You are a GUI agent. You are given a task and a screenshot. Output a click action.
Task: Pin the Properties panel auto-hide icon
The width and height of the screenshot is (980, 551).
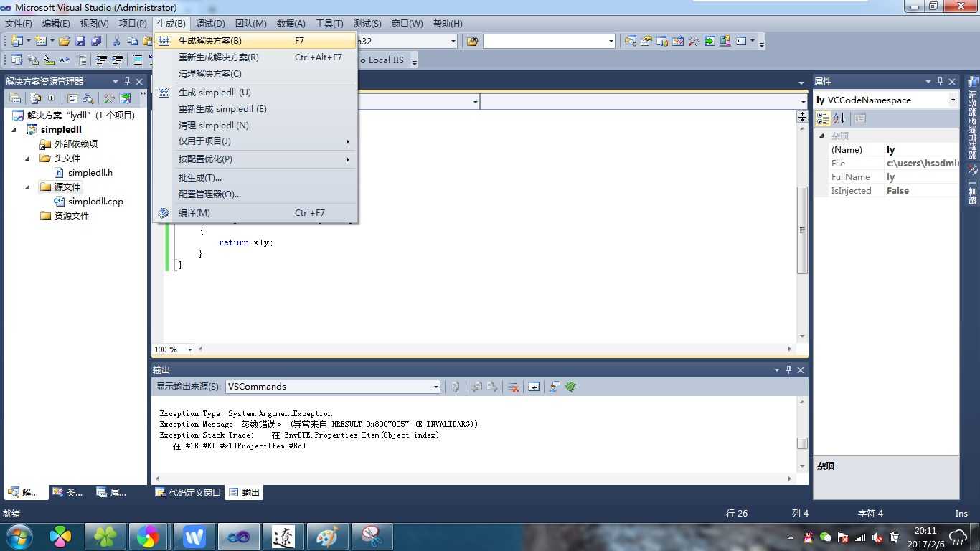pos(940,82)
